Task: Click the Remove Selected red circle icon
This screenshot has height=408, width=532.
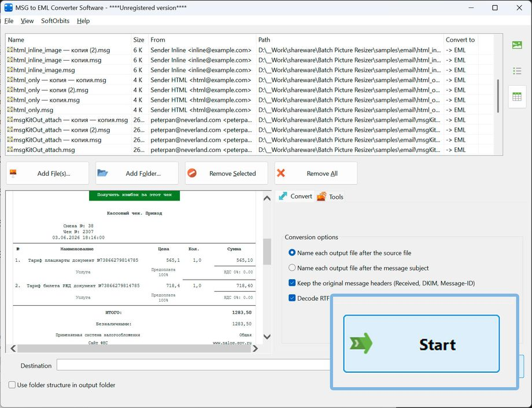Action: click(192, 173)
